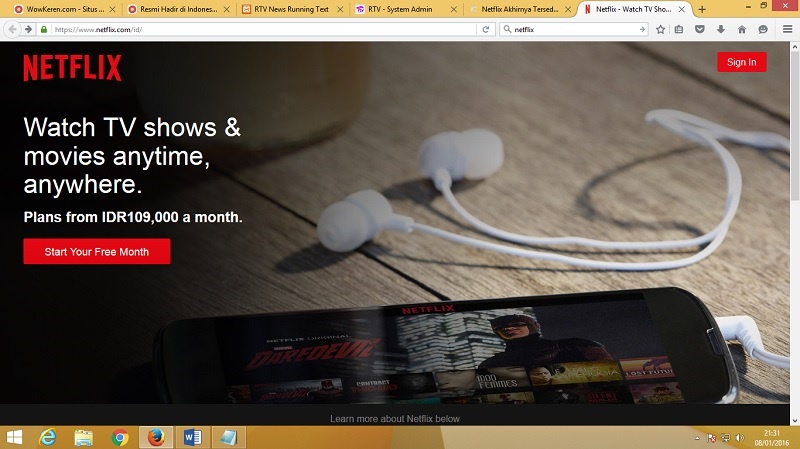
Task: Open the Hello chat bubble icon
Action: 763,30
